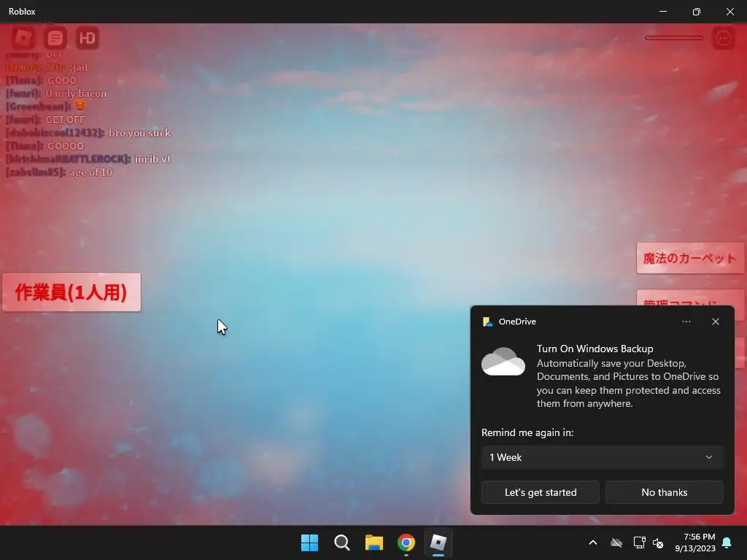Click the muted volume tray icon
Image resolution: width=747 pixels, height=560 pixels.
point(658,542)
